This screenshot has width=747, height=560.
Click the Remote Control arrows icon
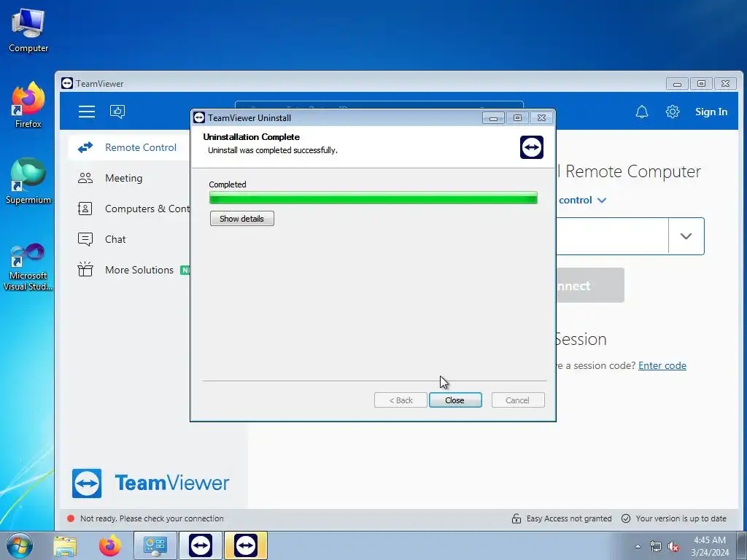85,147
